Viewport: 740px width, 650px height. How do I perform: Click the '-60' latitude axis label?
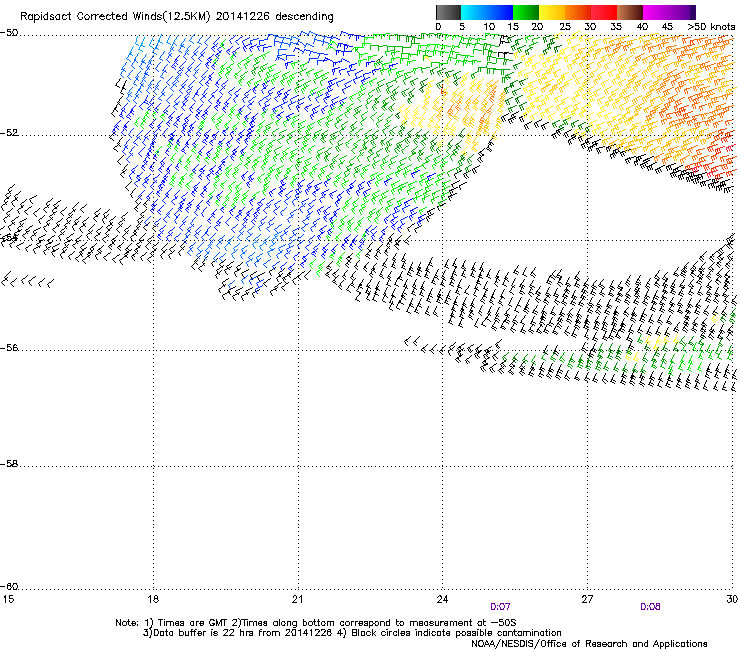[9, 587]
